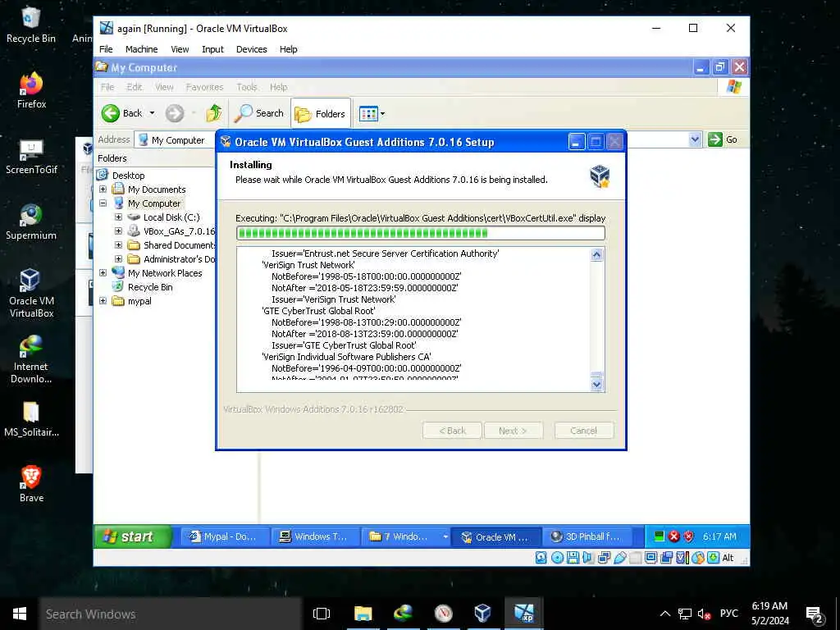Screen dimensions: 840x630
Task: Toggle the Folders pane button
Action: [321, 113]
